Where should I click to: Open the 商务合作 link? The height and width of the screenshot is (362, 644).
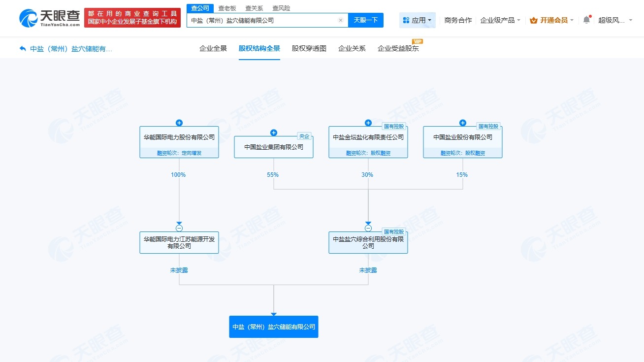coord(458,20)
